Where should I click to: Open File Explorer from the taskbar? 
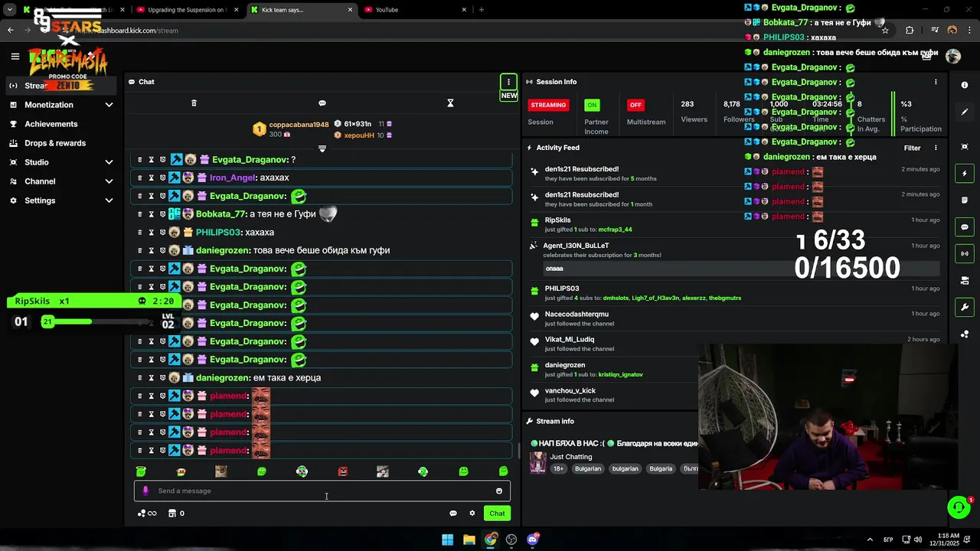[469, 540]
